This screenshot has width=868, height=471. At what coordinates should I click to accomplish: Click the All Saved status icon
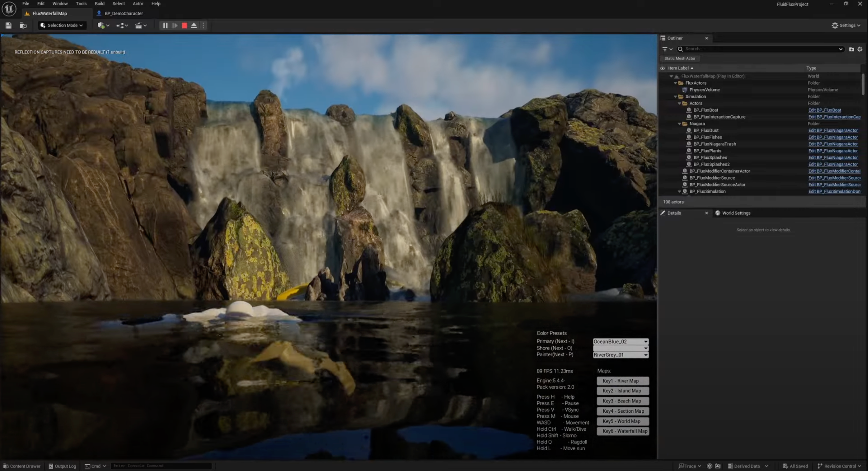pos(785,466)
